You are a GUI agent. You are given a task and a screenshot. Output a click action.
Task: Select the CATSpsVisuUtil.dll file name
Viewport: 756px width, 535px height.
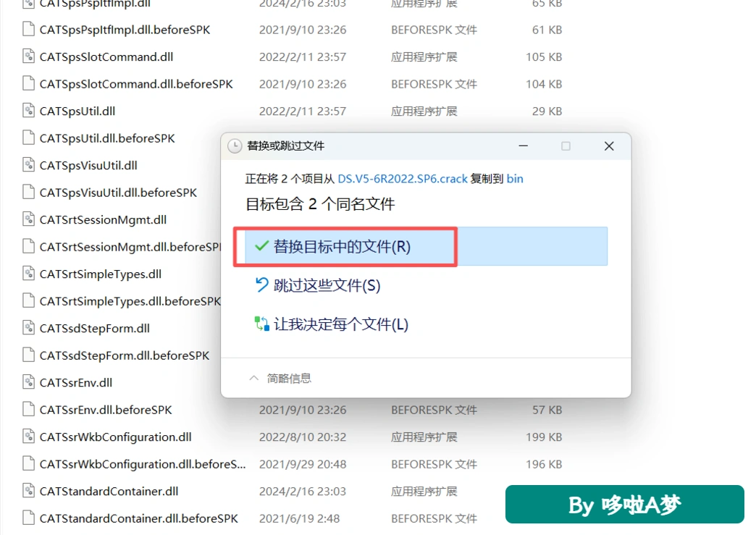(88, 165)
